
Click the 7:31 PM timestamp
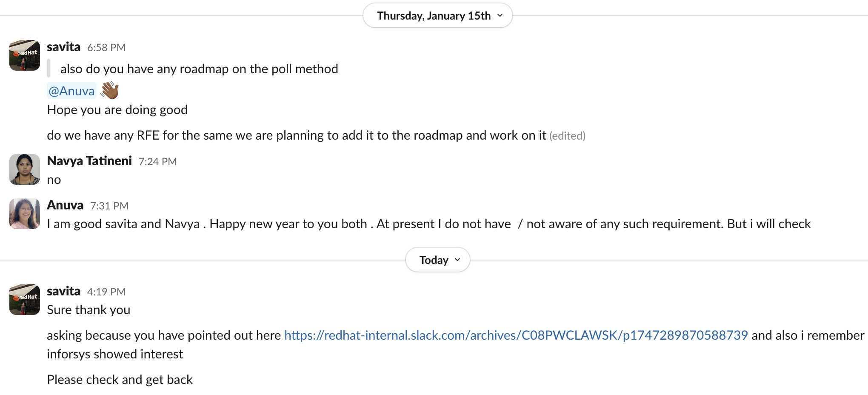(x=109, y=206)
